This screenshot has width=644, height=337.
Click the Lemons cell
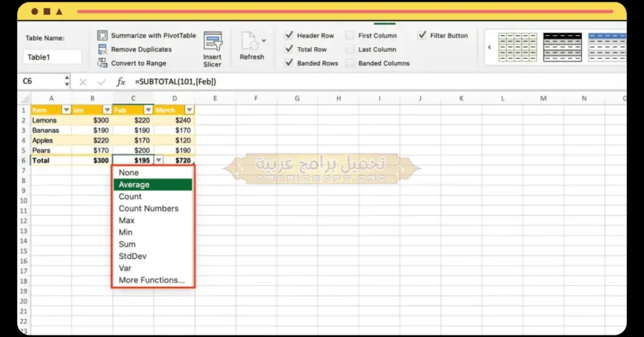coord(51,120)
